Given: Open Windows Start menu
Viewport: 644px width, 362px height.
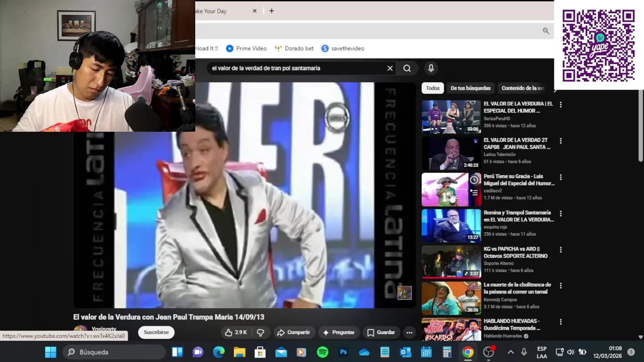Looking at the screenshot, I should 51,352.
